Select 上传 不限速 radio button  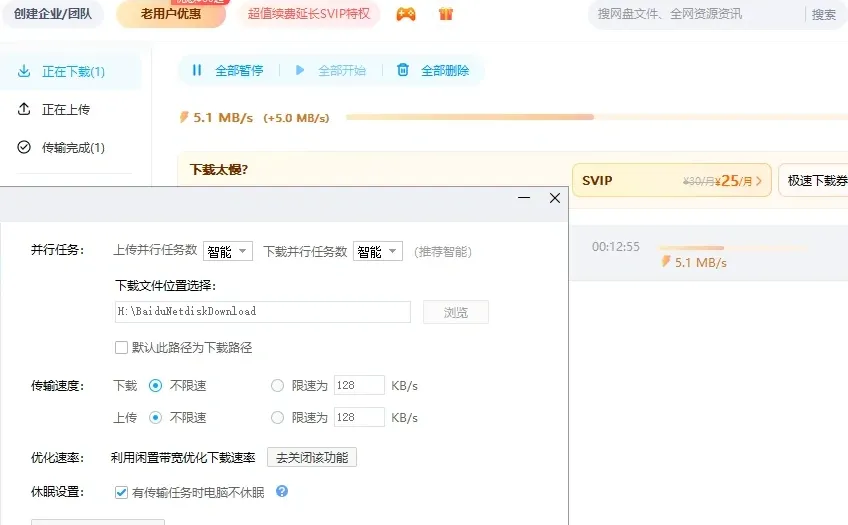[x=155, y=417]
